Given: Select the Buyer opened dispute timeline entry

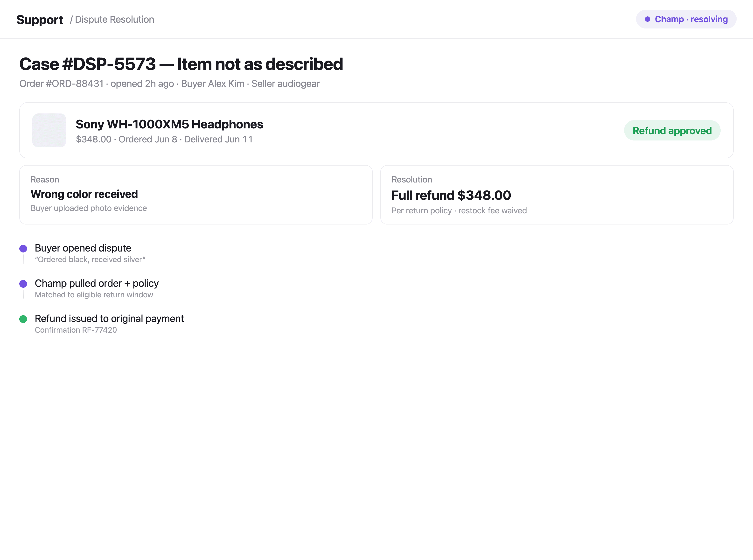Looking at the screenshot, I should coord(90,253).
